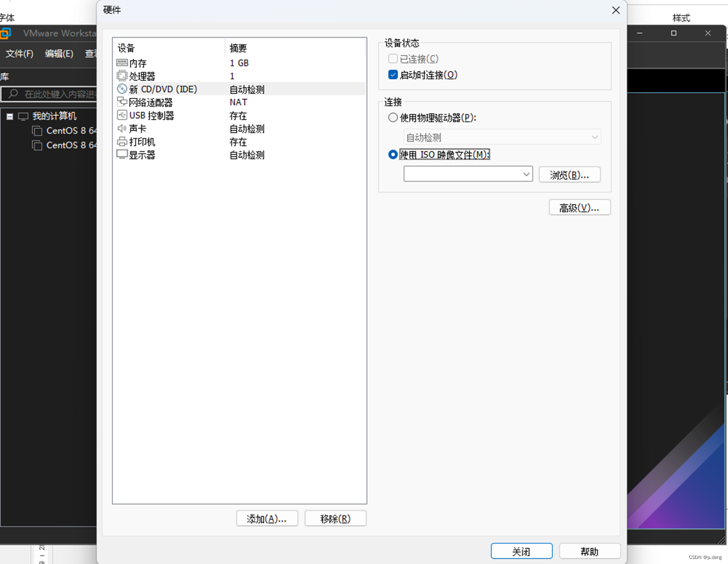Select the 显示器 row text
The width and height of the screenshot is (728, 564).
[142, 155]
